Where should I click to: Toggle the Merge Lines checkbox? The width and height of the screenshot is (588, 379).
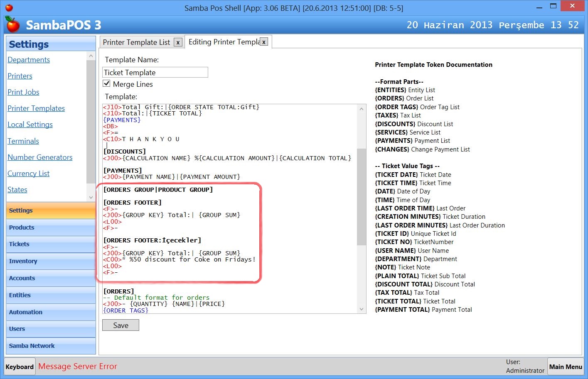click(107, 84)
